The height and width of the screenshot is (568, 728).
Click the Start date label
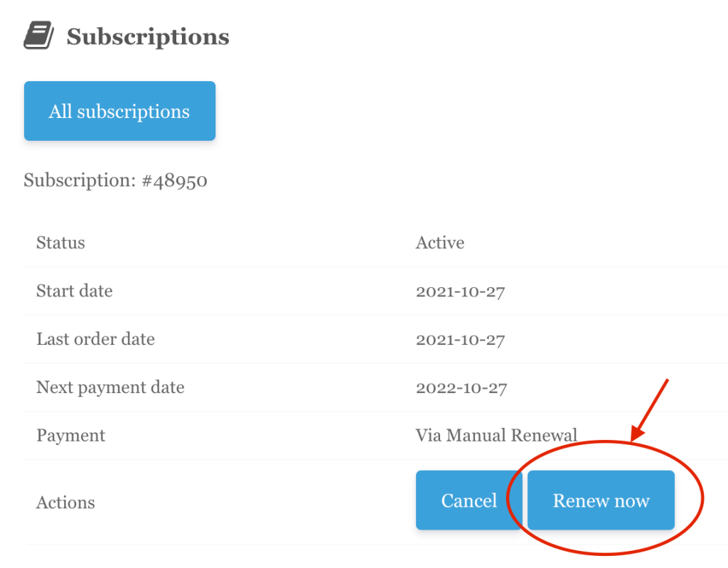pos(74,291)
